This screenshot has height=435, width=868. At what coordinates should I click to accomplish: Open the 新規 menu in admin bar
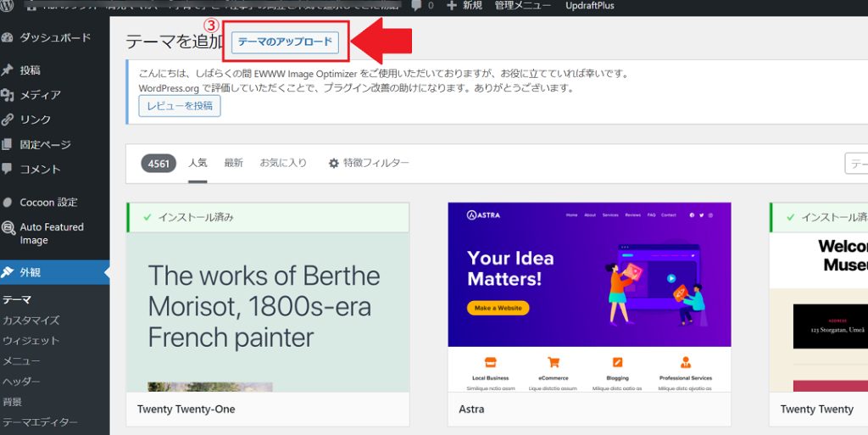tap(472, 6)
